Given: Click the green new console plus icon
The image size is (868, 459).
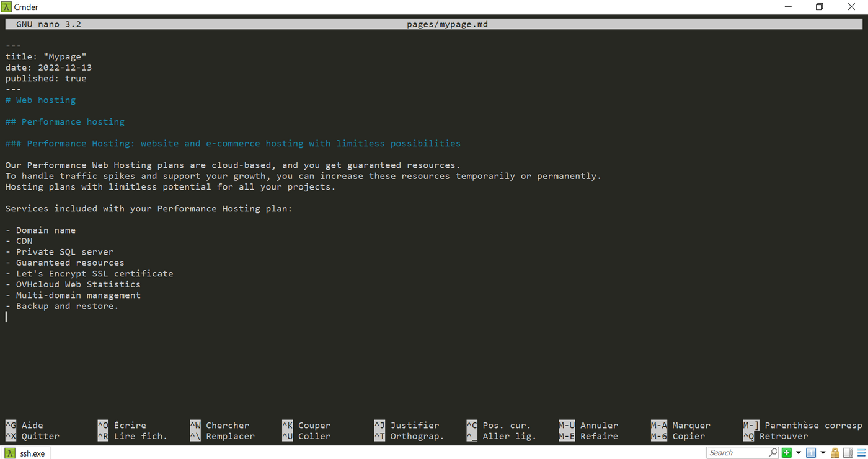Looking at the screenshot, I should click(x=787, y=453).
